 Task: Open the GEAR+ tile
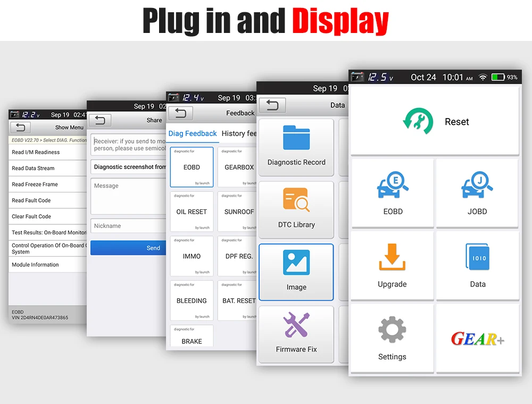[x=477, y=338]
